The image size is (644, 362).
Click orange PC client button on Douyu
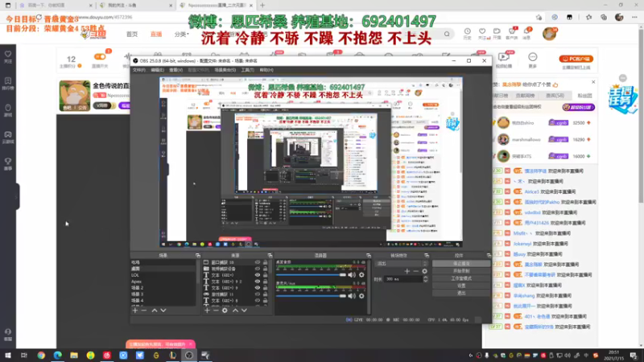pyautogui.click(x=576, y=59)
